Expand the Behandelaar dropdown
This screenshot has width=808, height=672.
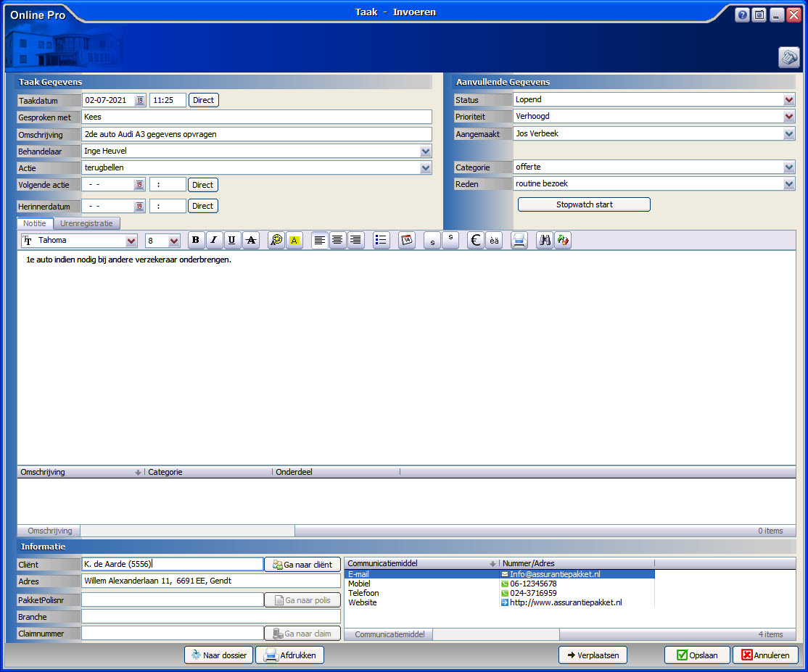426,152
